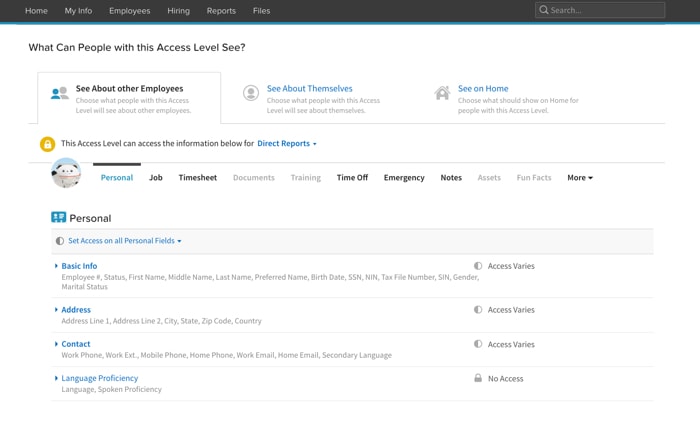The image size is (700, 425).
Task: Click the Address link
Action: point(76,310)
